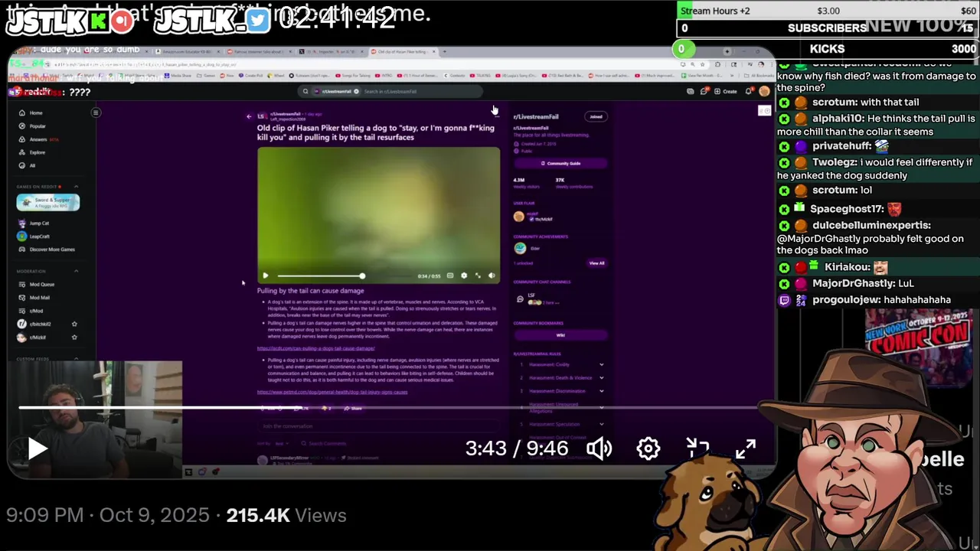Open Reddit chat icon in header

pyautogui.click(x=704, y=91)
